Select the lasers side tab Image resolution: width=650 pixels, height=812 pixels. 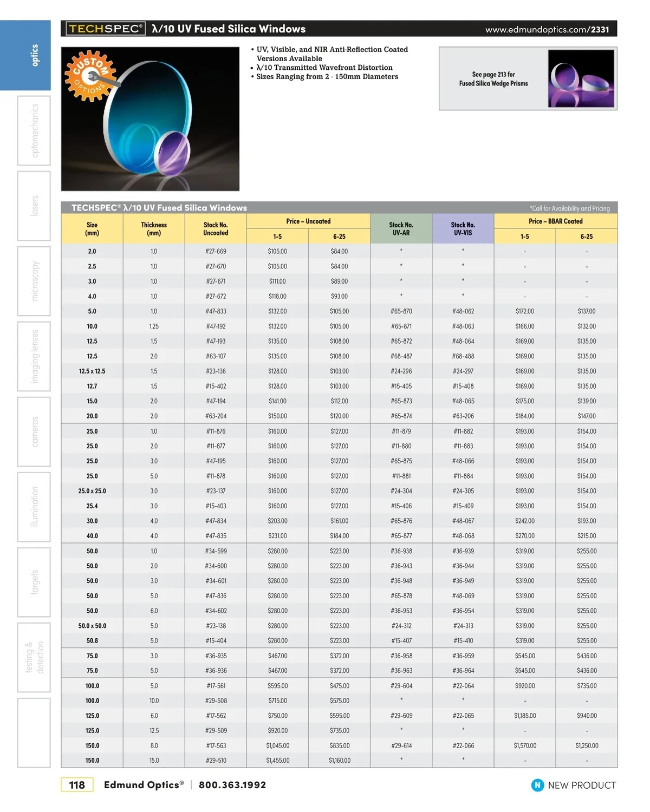point(34,206)
